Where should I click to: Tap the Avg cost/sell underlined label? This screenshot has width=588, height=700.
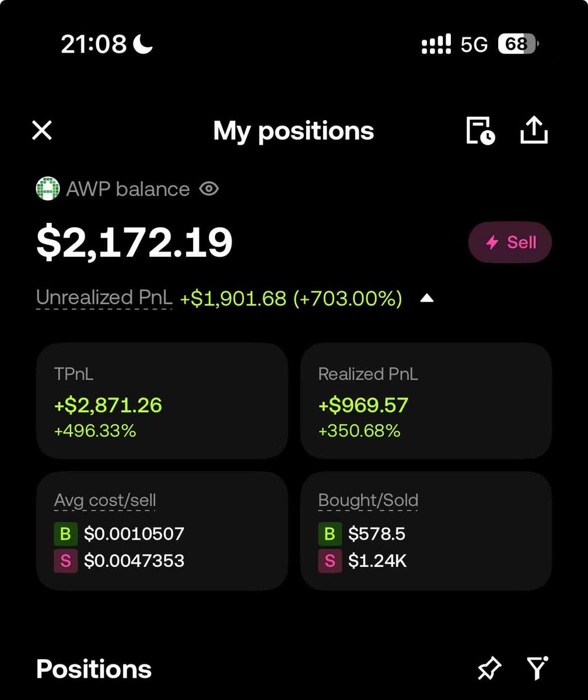click(105, 501)
